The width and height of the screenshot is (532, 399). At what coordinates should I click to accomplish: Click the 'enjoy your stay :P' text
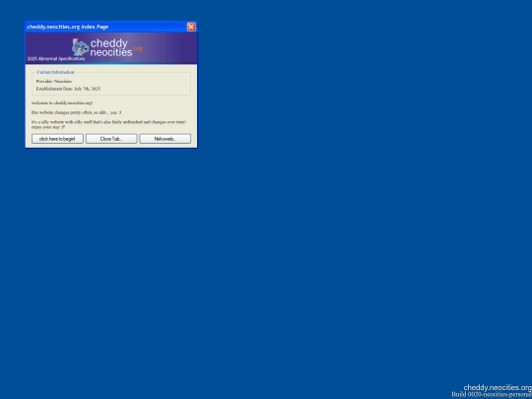coord(48,127)
